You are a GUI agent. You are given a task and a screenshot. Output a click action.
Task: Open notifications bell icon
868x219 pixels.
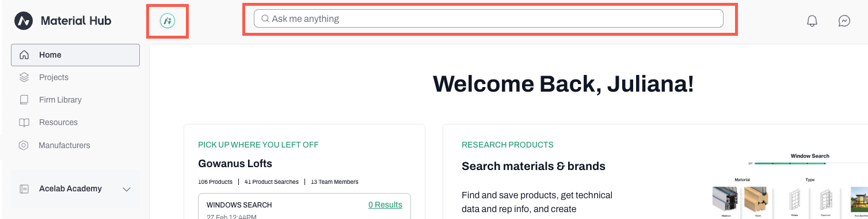point(812,21)
